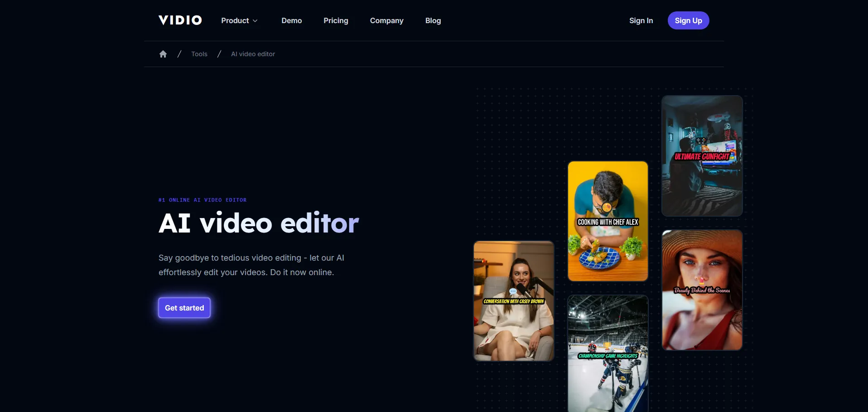Select the Cooking with Chef Alex thumbnail
This screenshot has height=412, width=868.
coord(608,221)
